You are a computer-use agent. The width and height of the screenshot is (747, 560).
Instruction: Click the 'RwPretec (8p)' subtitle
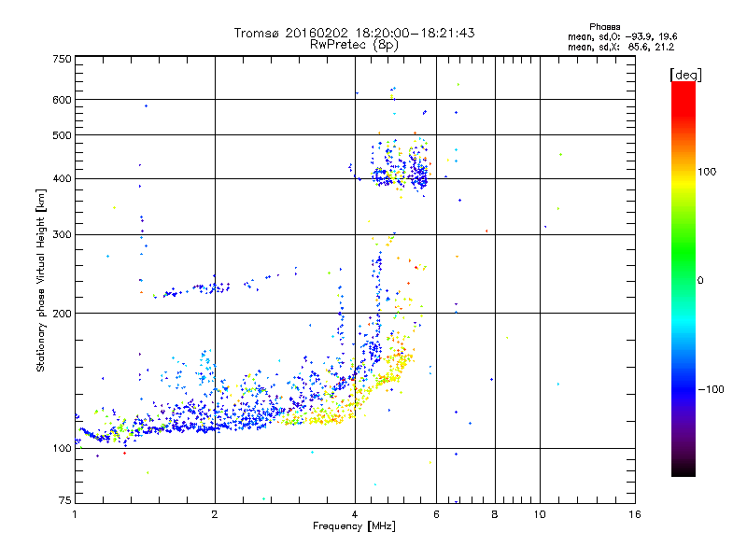click(354, 45)
